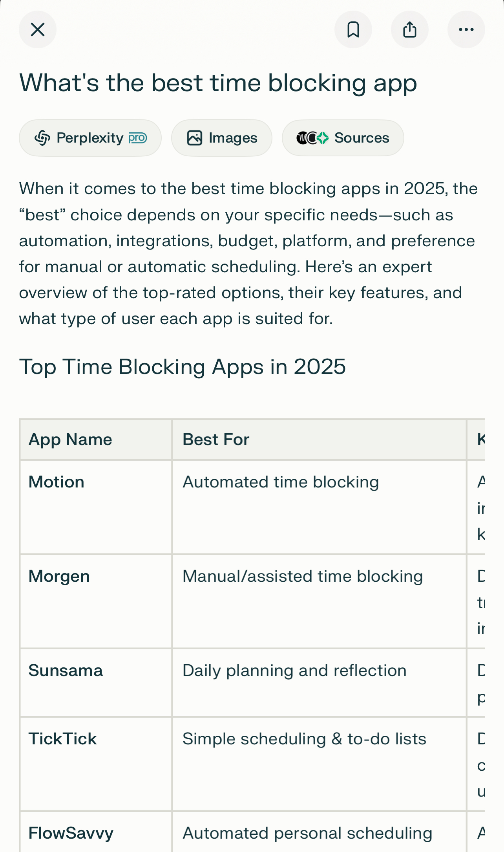
Task: Switch to the Images tab
Action: pos(222,138)
